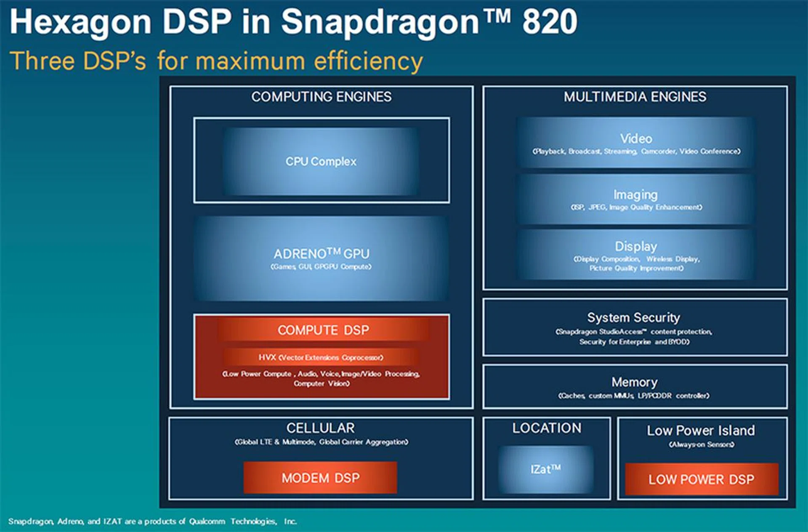Viewport: 808px width, 532px height.
Task: Click the IZat location block
Action: 546,469
